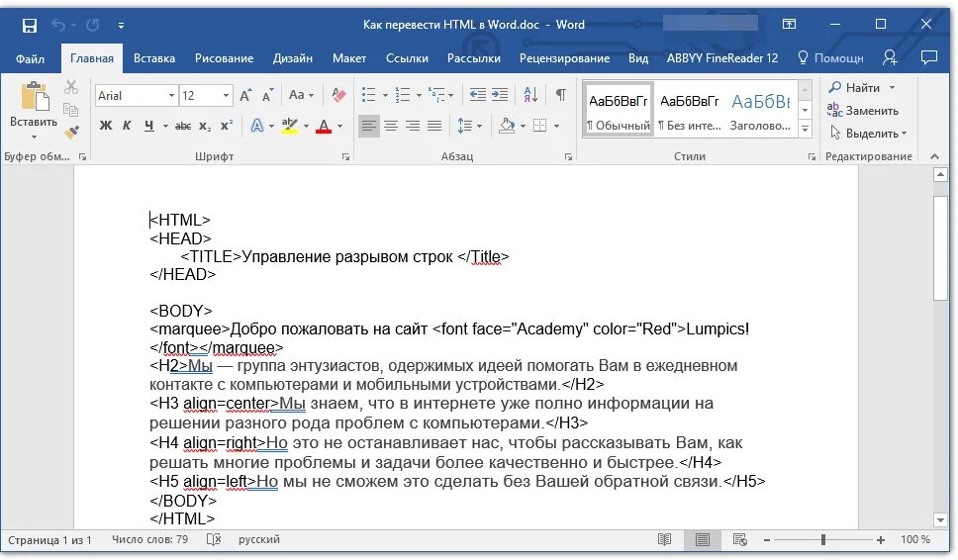Screen dimensions: 958x560
Task: Click the Вставить paste button
Action: 34,110
